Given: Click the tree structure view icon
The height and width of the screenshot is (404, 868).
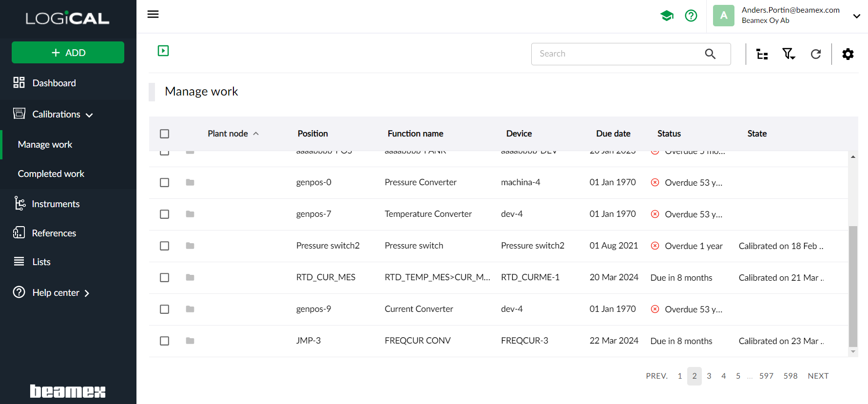Looking at the screenshot, I should (x=762, y=54).
